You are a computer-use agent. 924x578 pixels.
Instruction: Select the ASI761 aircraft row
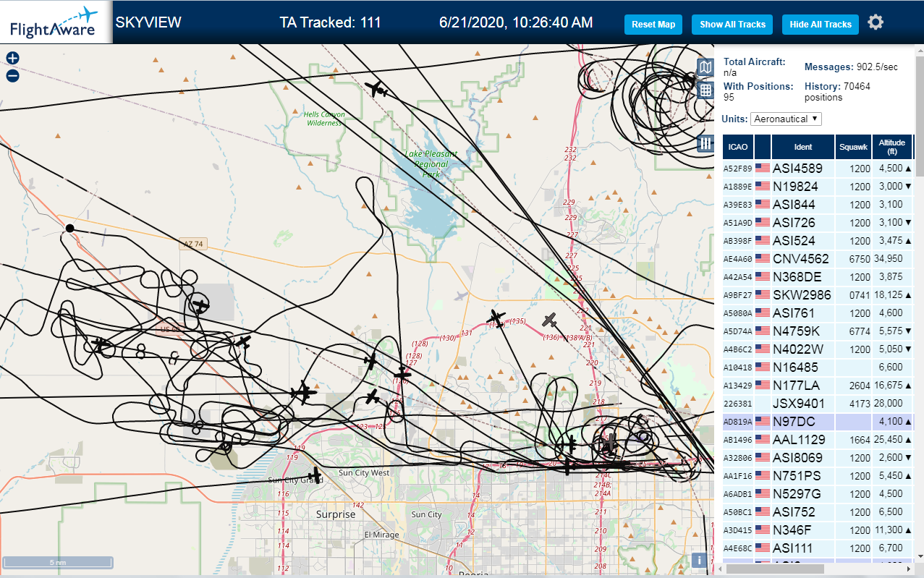coord(818,313)
